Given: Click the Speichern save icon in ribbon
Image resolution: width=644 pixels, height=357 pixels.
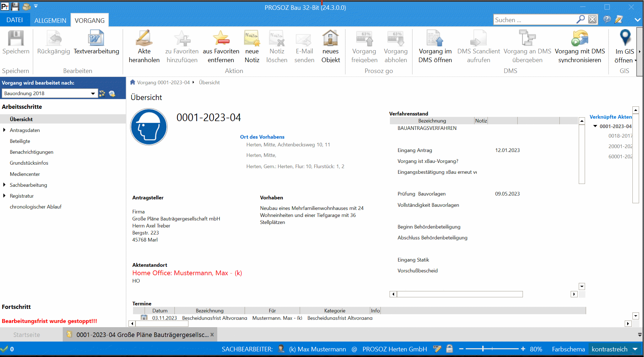Looking at the screenshot, I should point(16,38).
